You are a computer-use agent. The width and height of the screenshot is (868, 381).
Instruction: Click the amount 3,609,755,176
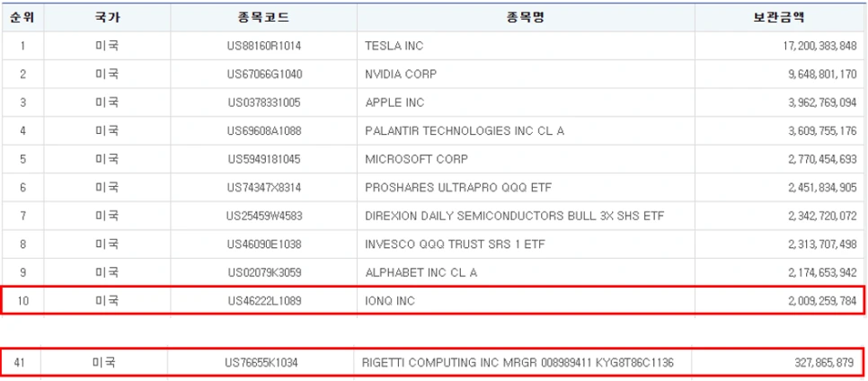tap(822, 131)
